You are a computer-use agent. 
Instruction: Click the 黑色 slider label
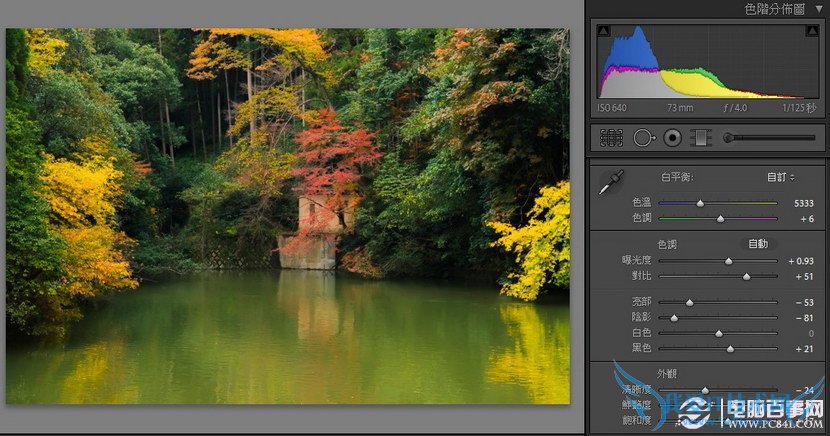pyautogui.click(x=642, y=348)
